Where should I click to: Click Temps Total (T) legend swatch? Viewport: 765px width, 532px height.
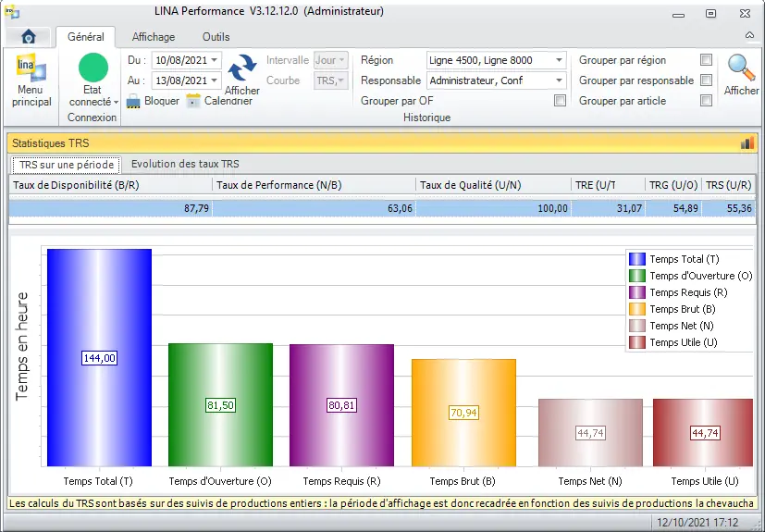(x=637, y=259)
